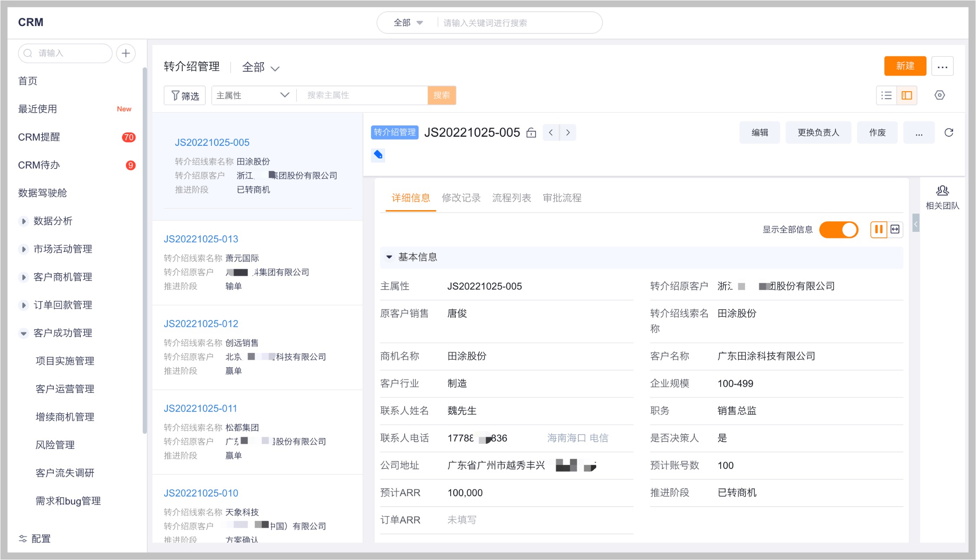
Task: Open 配置 settings in sidebar
Action: [35, 539]
